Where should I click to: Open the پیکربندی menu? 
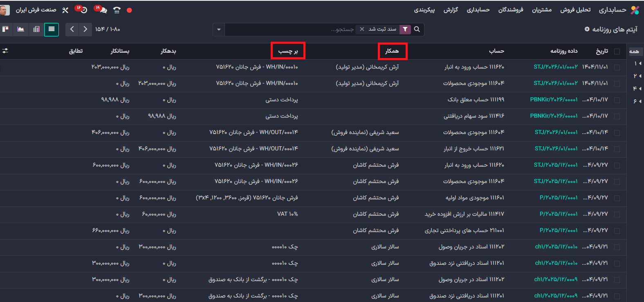point(424,10)
